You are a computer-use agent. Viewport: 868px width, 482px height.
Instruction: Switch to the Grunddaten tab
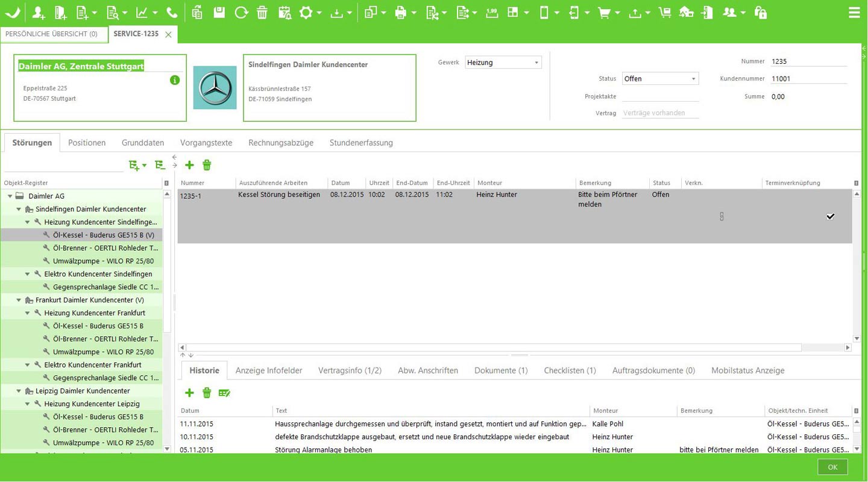(143, 143)
